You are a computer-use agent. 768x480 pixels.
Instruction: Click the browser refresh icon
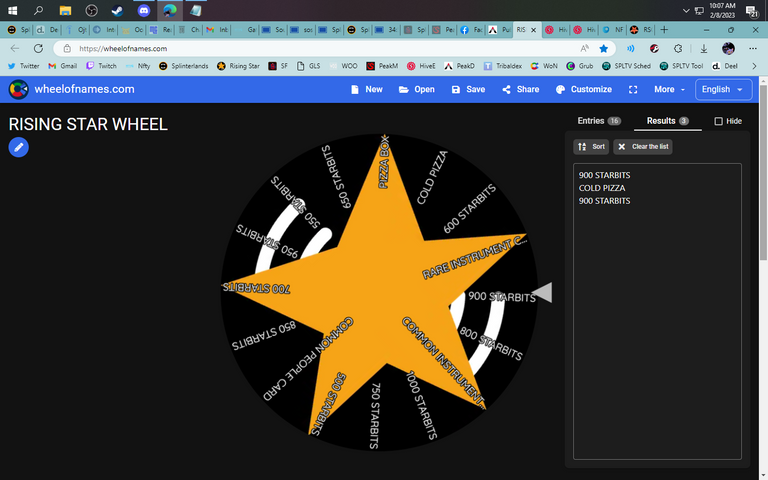(x=38, y=48)
